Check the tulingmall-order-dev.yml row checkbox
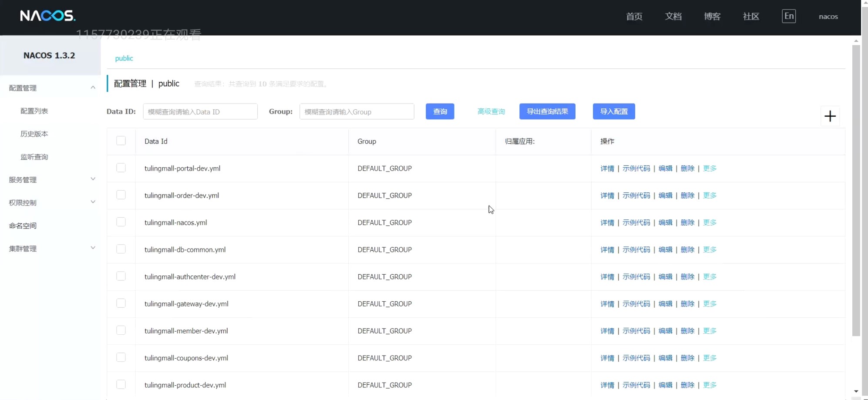Screen dimensions: 868x400 pyautogui.click(x=121, y=195)
